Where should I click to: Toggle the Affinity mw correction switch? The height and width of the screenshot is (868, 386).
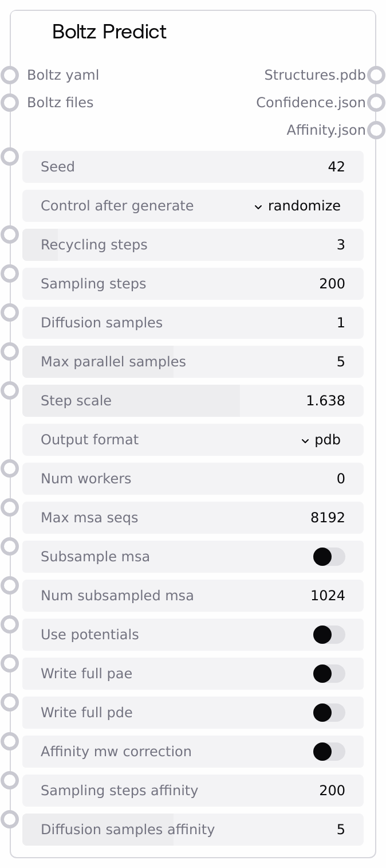[329, 752]
